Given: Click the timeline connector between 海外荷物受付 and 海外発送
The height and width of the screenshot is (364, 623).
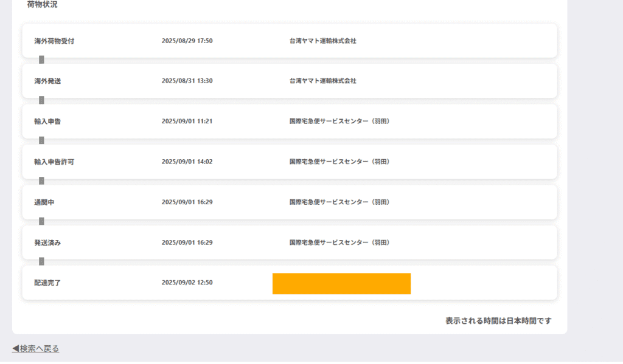Looking at the screenshot, I should point(41,60).
